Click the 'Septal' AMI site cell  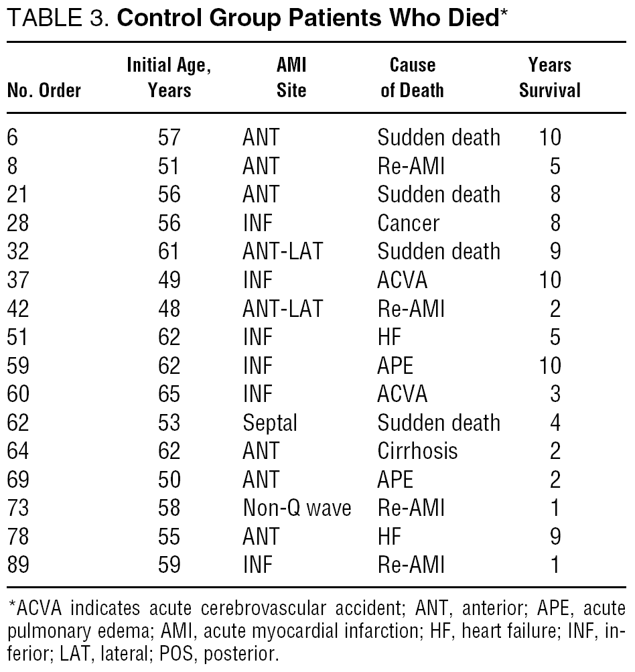[x=269, y=423]
